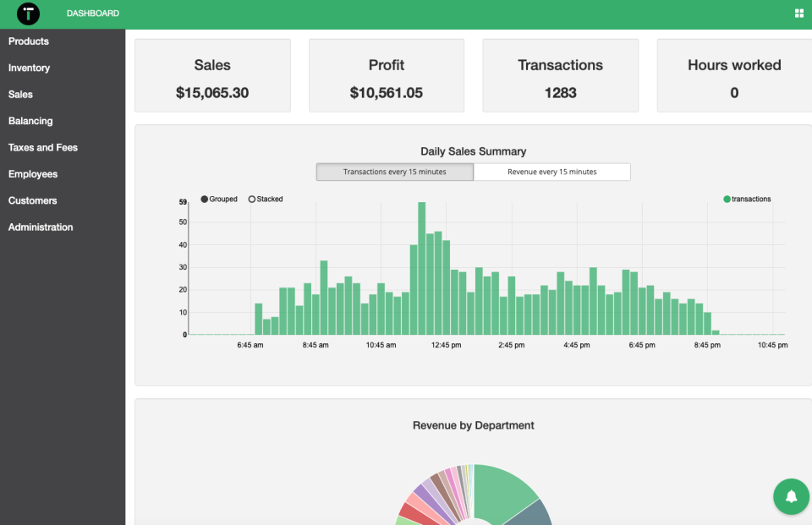
Task: Select the Grouped radio button
Action: (x=202, y=199)
